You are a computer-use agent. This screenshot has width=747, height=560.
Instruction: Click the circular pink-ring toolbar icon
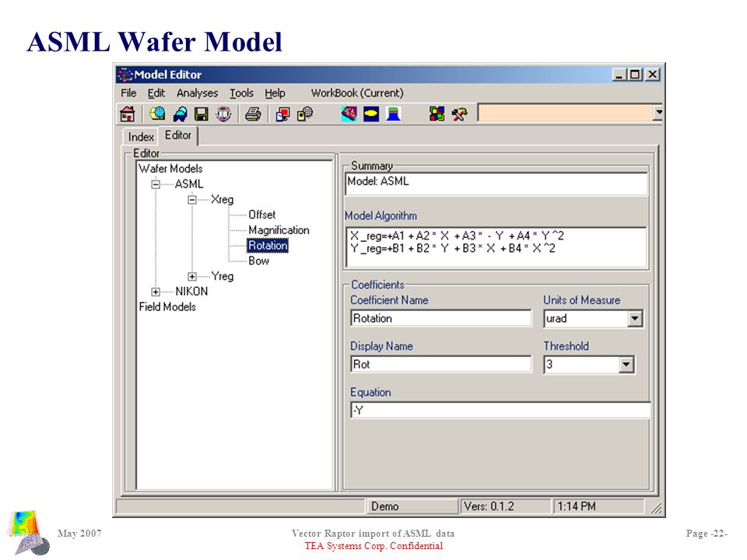223,114
